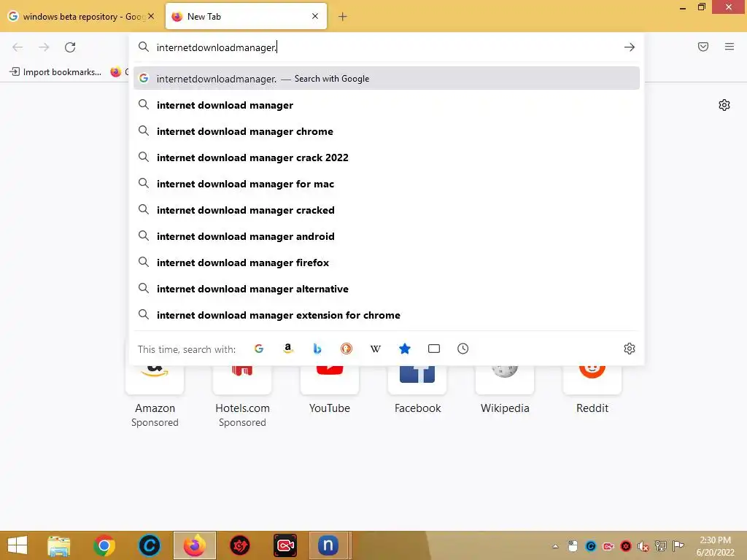Reload the page with the refresh icon
Viewport: 747px width, 560px height.
click(70, 47)
